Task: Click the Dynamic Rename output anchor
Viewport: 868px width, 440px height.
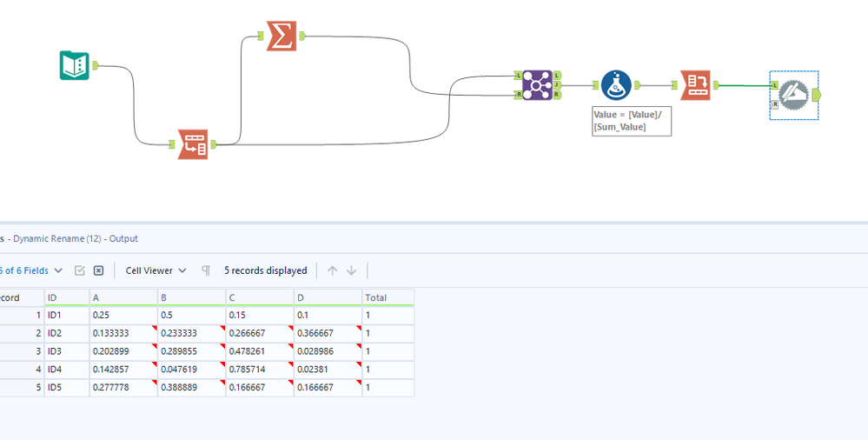Action: click(x=817, y=95)
